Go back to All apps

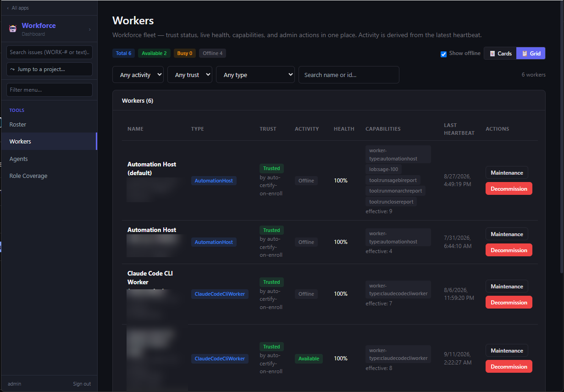18,8
